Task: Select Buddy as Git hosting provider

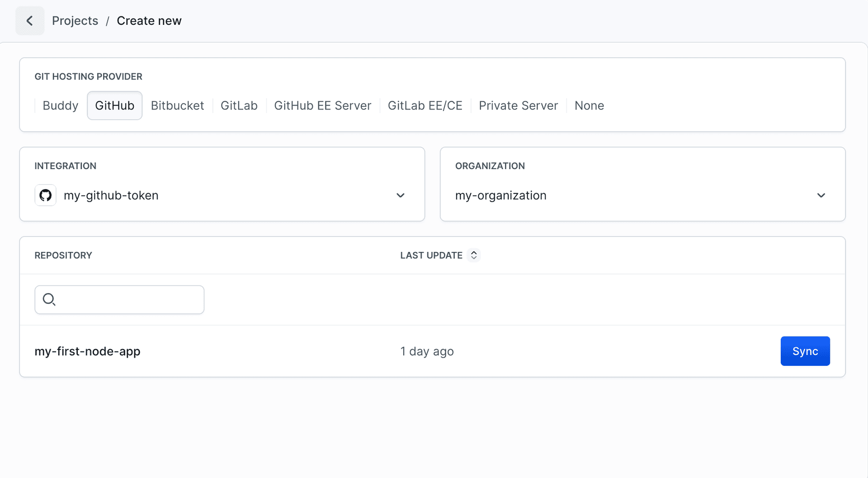Action: tap(60, 105)
